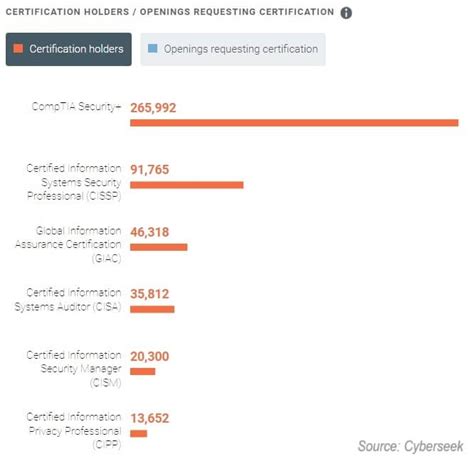Click the 91,765 value label
Screen dimensions: 474x461
click(150, 170)
